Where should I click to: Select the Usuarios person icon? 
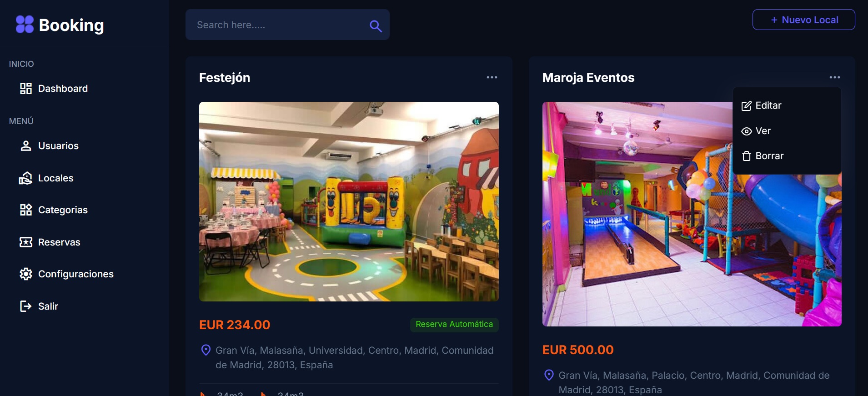(x=26, y=146)
